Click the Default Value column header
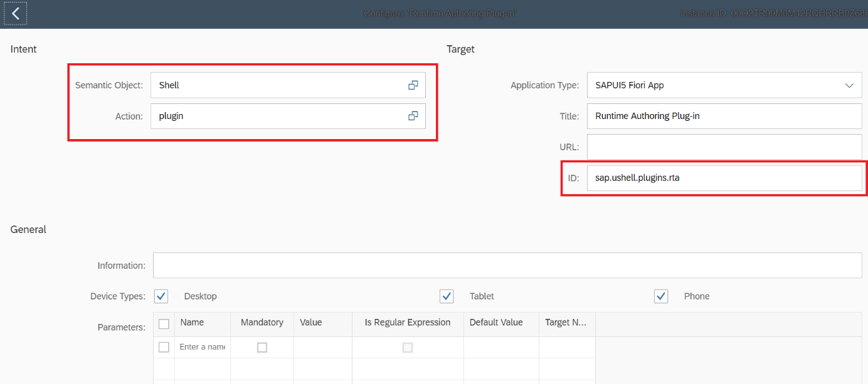Image resolution: width=868 pixels, height=384 pixels. (x=496, y=323)
